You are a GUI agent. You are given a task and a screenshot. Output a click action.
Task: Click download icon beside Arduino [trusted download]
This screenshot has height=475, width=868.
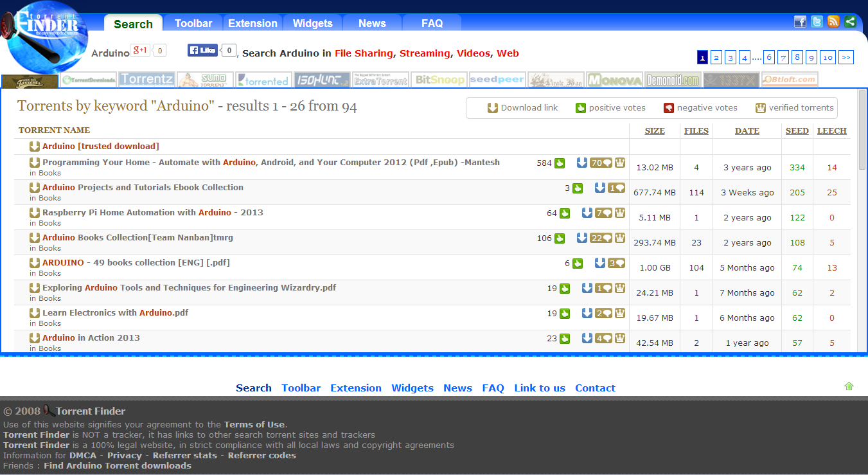(x=35, y=147)
